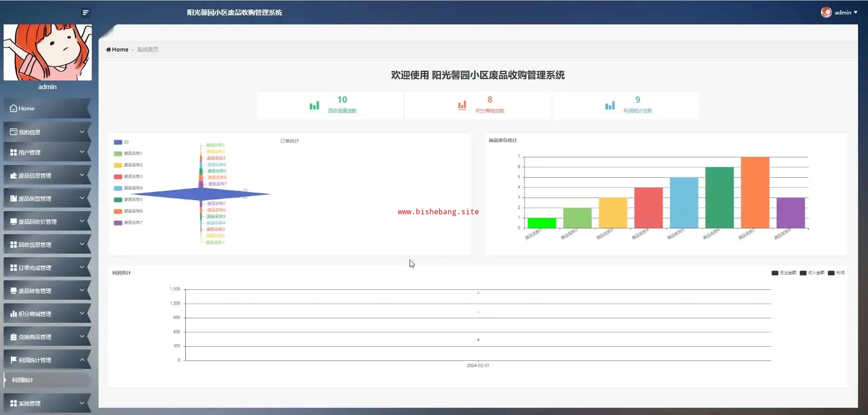
Task: Click the bright green 商品名称1 bar
Action: pyautogui.click(x=542, y=223)
